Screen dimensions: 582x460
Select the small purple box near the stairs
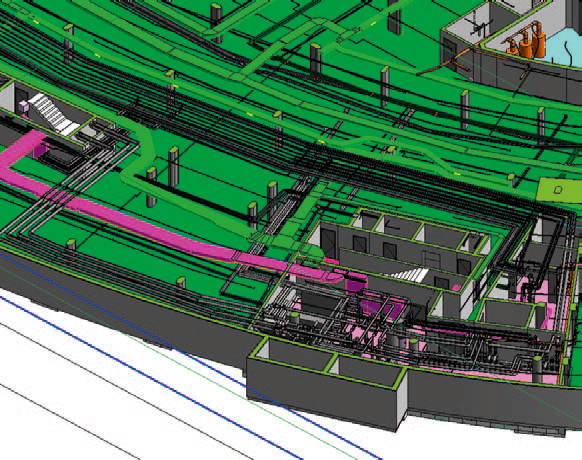pyautogui.click(x=23, y=106)
